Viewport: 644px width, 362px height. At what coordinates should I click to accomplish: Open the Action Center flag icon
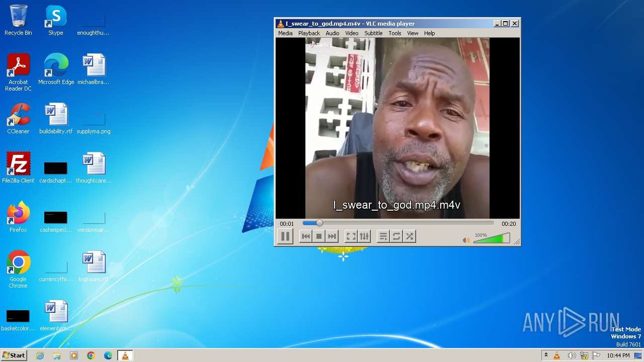596,355
